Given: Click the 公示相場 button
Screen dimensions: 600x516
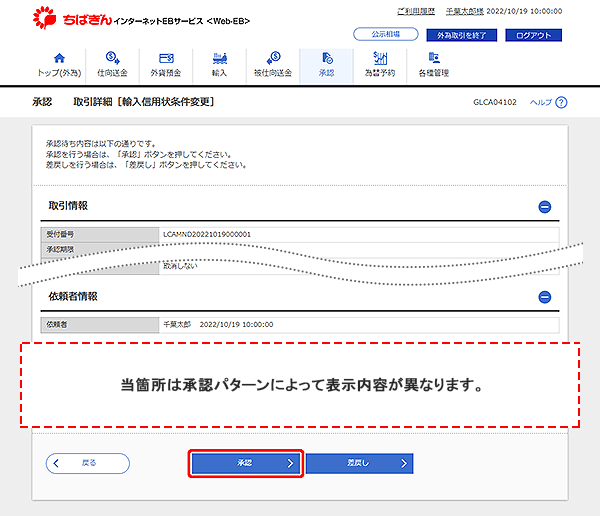Looking at the screenshot, I should (386, 34).
